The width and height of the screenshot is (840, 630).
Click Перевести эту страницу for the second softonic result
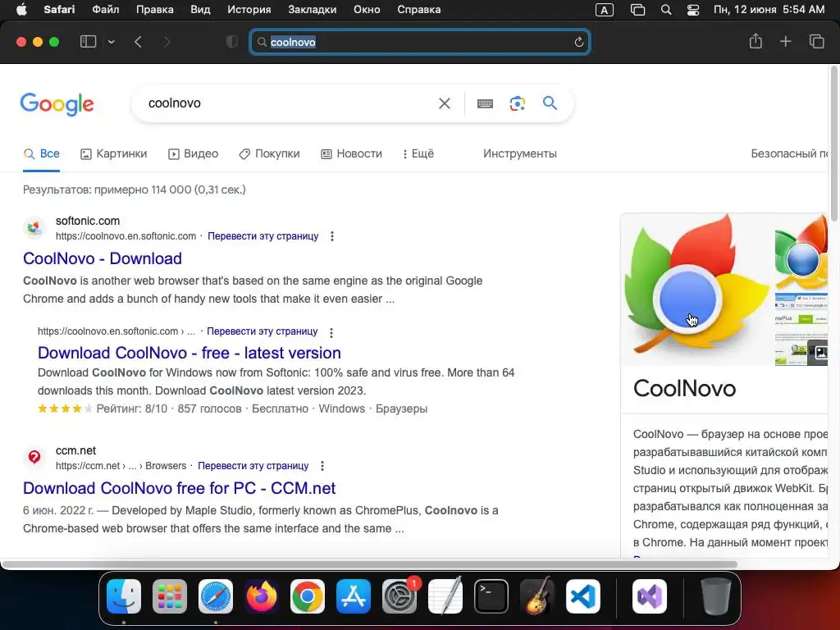(x=262, y=331)
